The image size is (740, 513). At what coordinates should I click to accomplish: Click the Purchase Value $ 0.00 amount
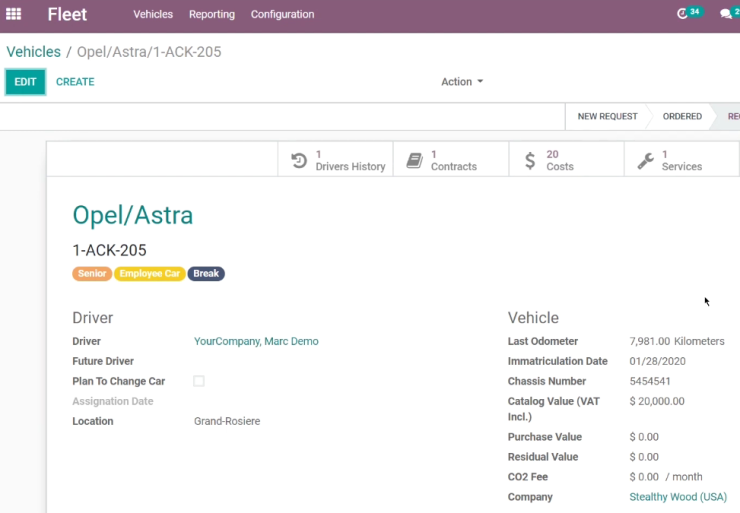(644, 437)
